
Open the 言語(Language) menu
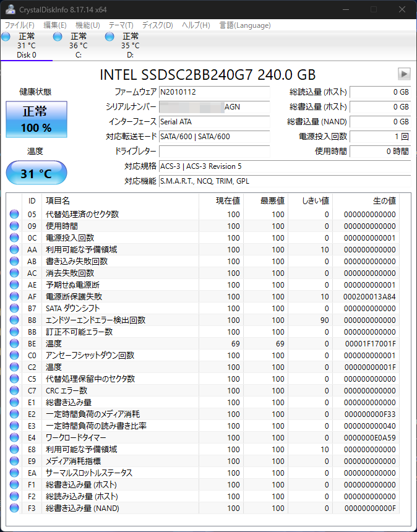tap(245, 25)
